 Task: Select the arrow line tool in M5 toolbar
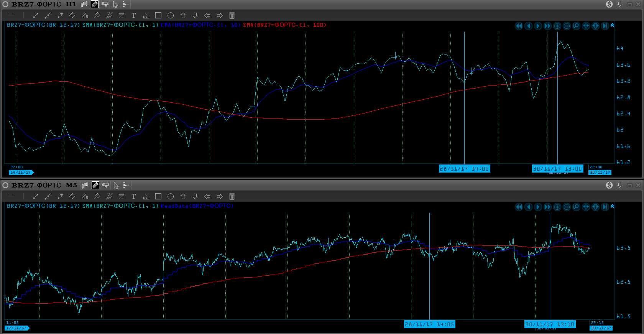click(60, 196)
